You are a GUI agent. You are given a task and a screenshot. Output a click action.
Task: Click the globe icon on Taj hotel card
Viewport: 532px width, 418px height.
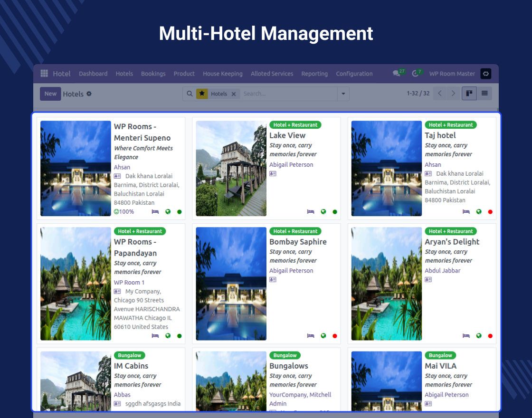pos(479,212)
